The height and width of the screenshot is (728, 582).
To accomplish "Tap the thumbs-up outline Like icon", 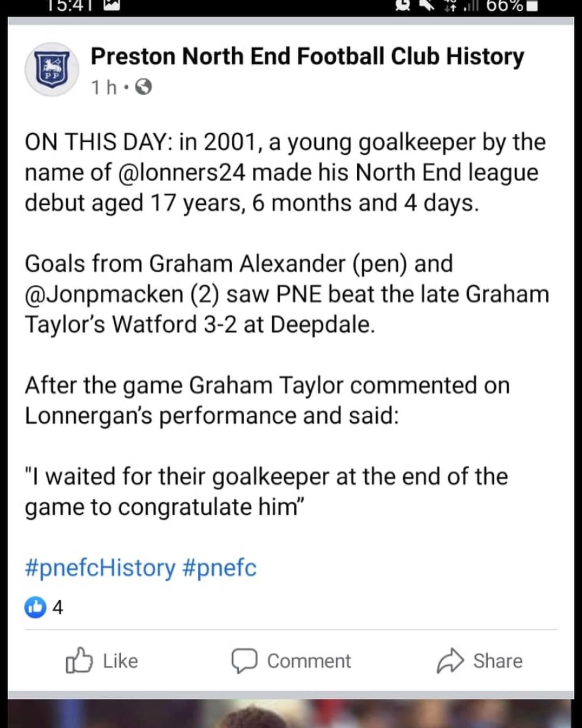I will (x=79, y=661).
